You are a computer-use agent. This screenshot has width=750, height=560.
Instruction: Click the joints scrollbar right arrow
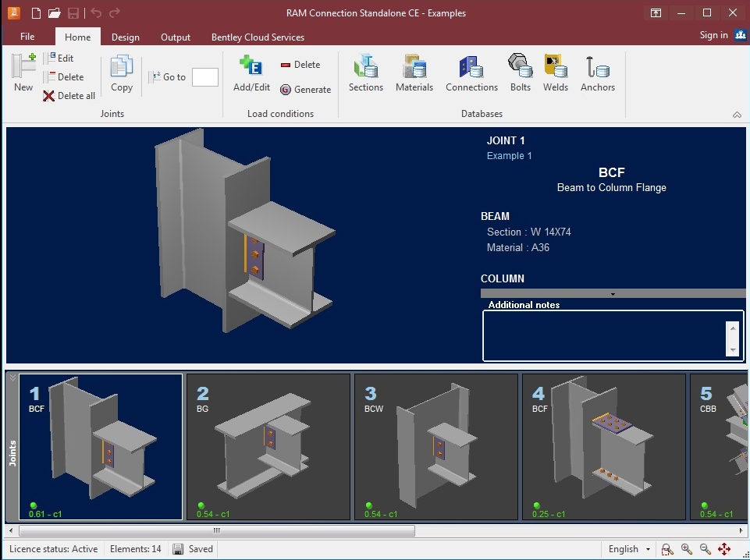pos(741,530)
